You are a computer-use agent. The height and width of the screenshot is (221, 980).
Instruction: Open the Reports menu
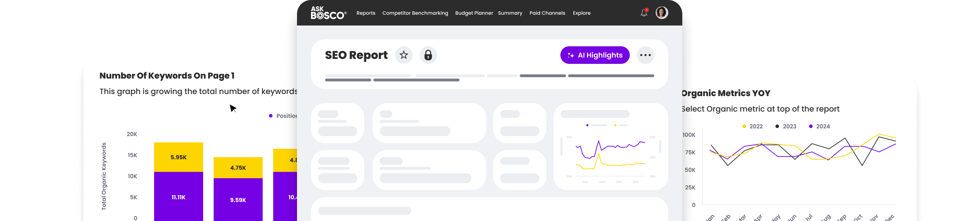[366, 13]
